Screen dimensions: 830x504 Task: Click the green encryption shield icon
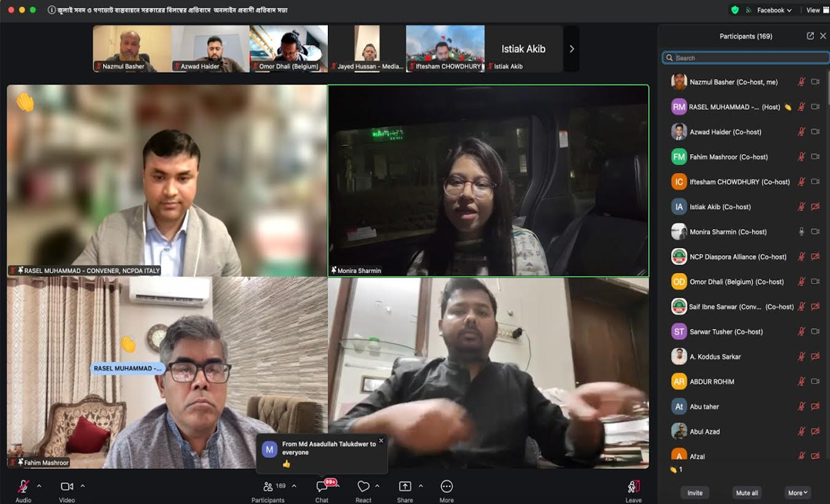pos(735,10)
